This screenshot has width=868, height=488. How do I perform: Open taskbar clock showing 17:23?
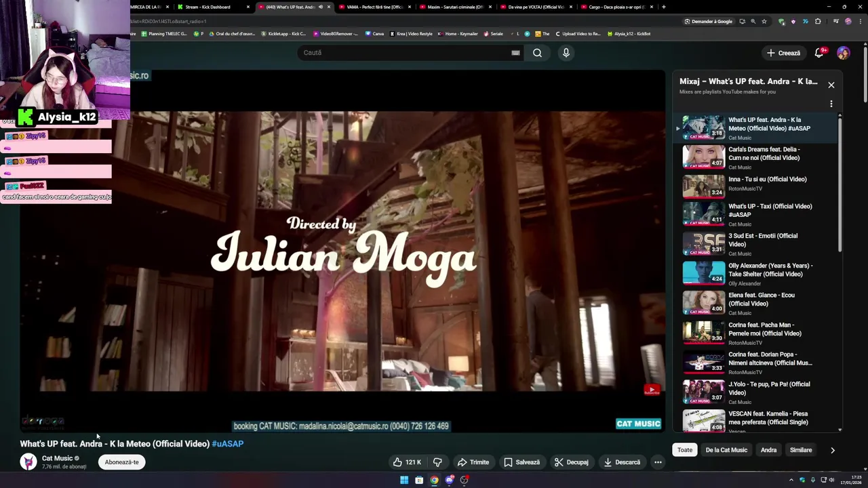click(850, 480)
